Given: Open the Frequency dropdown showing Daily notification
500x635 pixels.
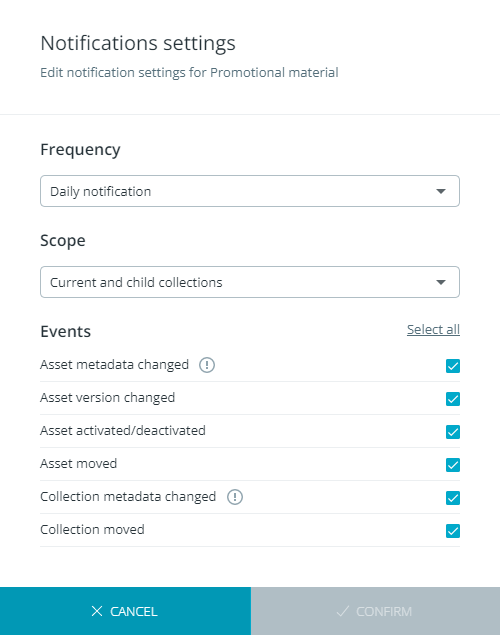Looking at the screenshot, I should 250,191.
